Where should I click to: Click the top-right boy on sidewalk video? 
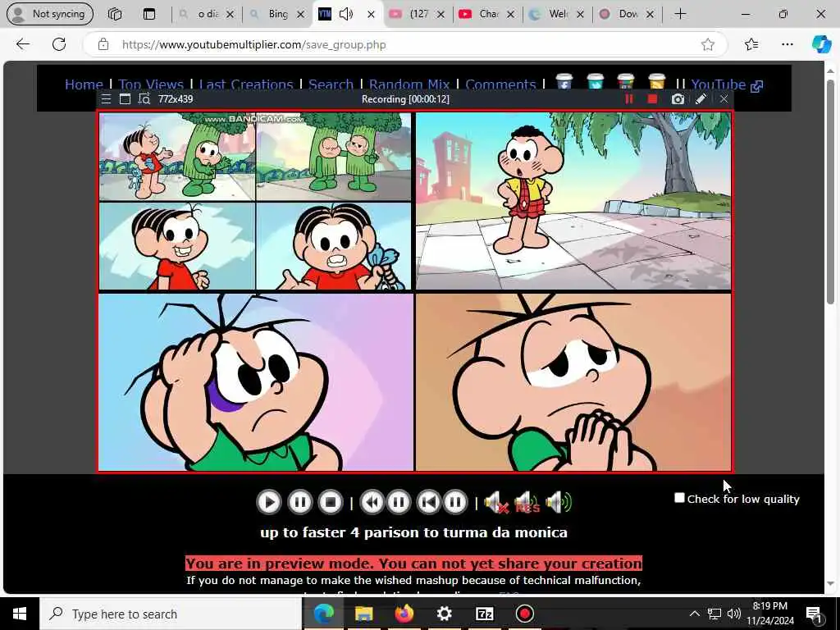[x=573, y=201]
